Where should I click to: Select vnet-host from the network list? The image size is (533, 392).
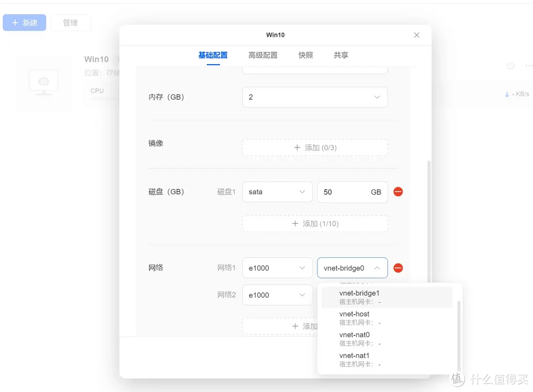coord(354,314)
